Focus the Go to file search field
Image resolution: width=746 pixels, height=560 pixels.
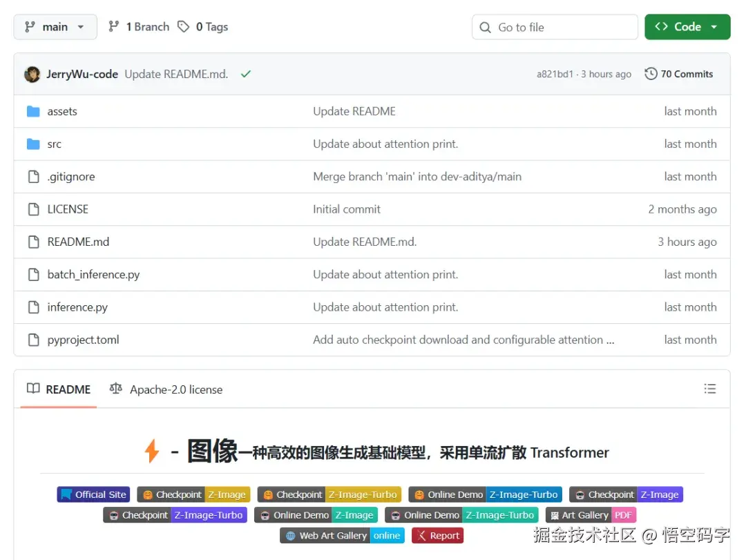[555, 27]
